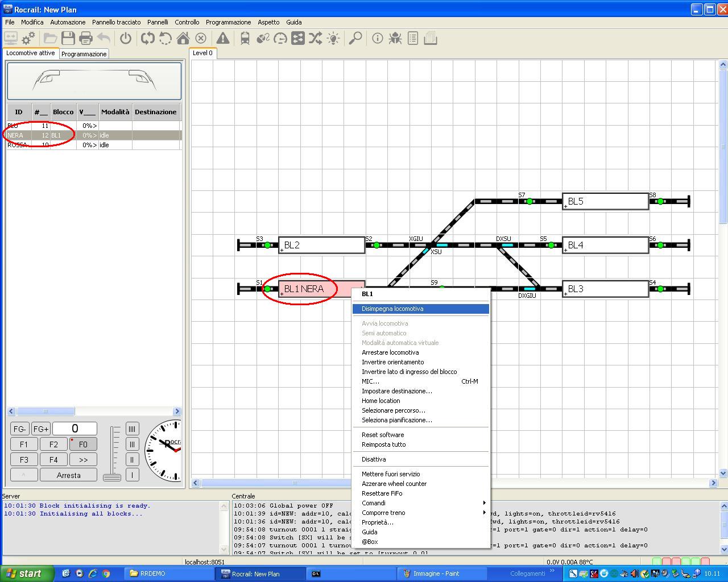Viewport: 728px width, 582px height.
Task: Select the ROSSA locomotive row
Action: pyautogui.click(x=94, y=145)
